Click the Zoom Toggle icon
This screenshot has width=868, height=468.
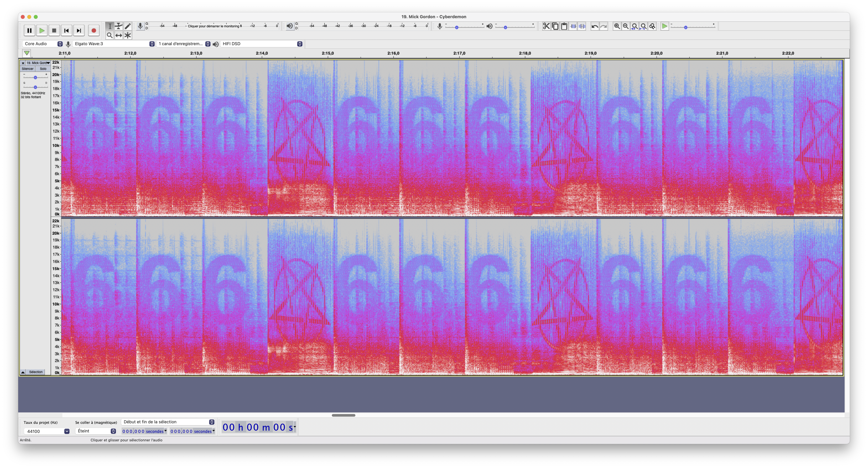click(652, 26)
